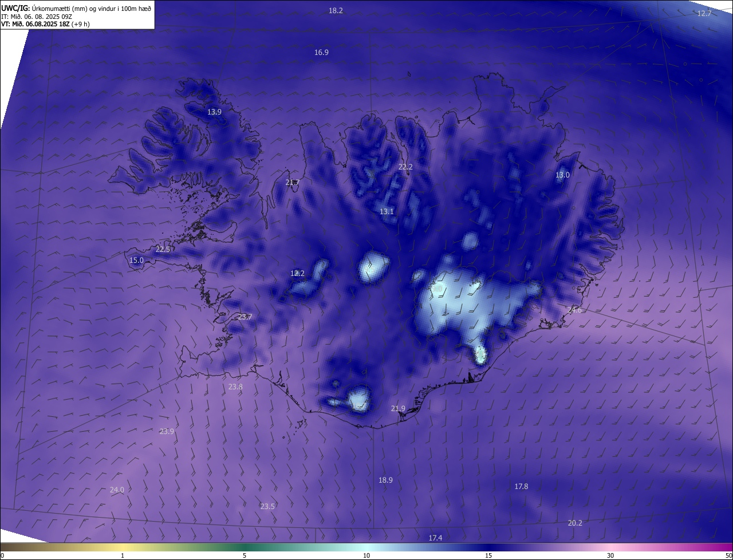Viewport: 733px width, 560px height.
Task: Select the 'IT: Mið. 06. 08. 2025 09Z' line
Action: (37, 17)
